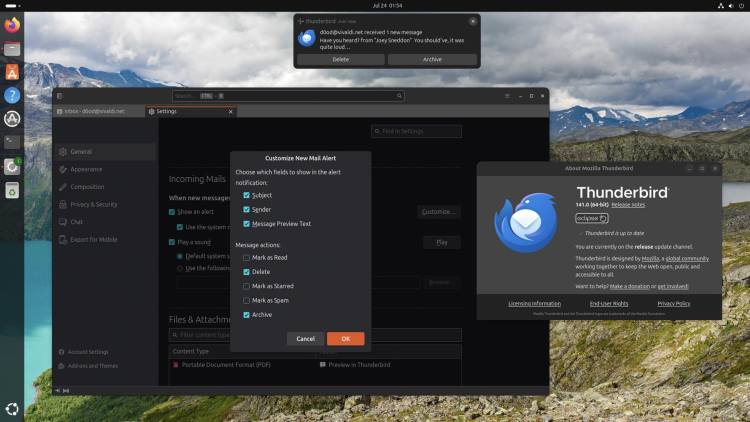Image resolution: width=750 pixels, height=422 pixels.
Task: Open Firefox from the Ubuntu dock
Action: [12, 24]
